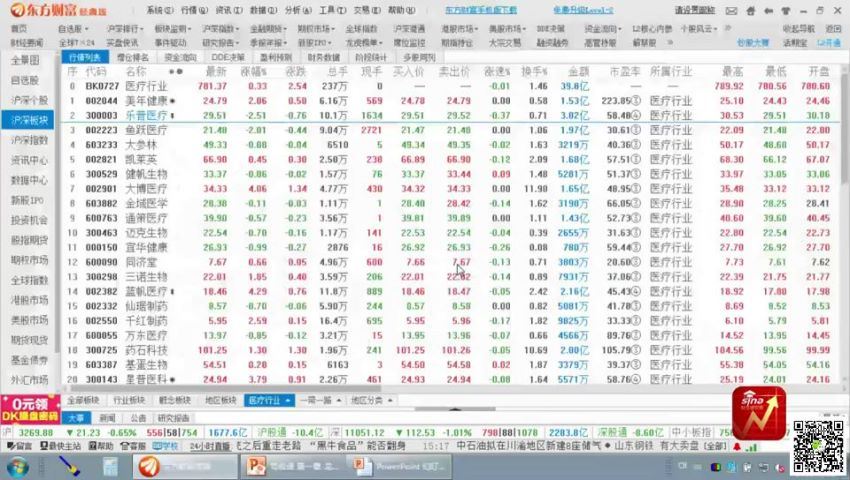850x480 pixels.
Task: Click marker icon beside 名称 column header
Action: click(x=176, y=71)
